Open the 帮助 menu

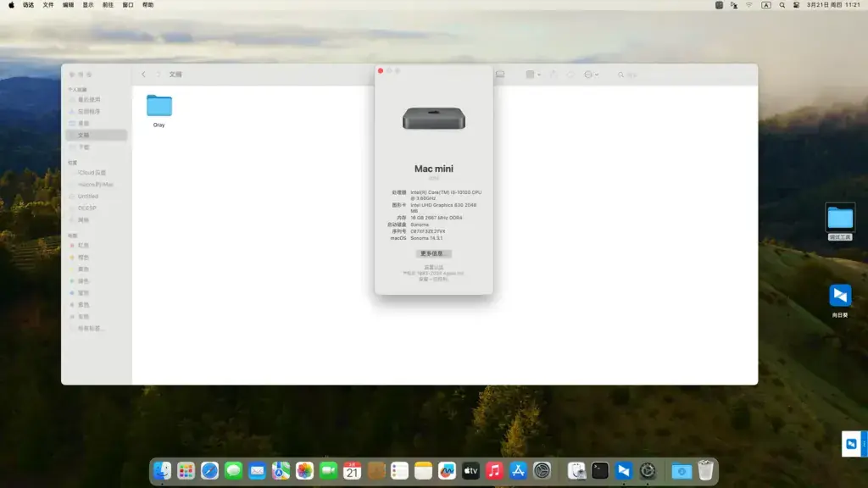[147, 5]
